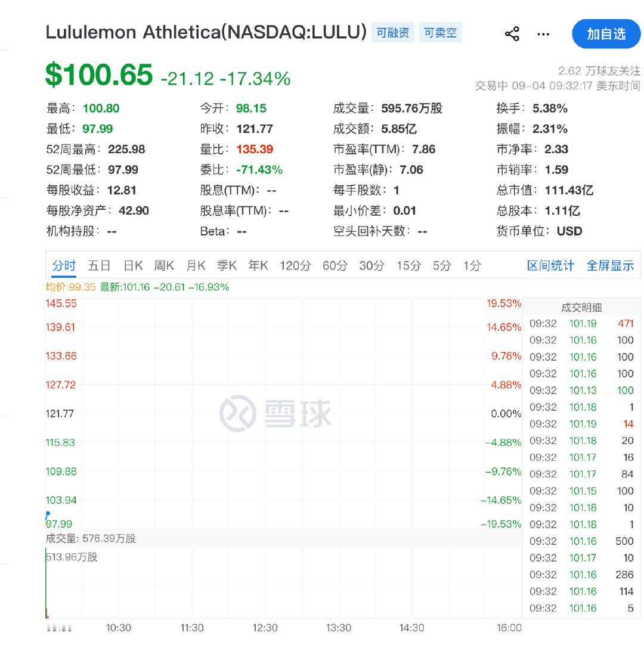The image size is (644, 645).
Task: Click the 加自选 button
Action: click(606, 34)
